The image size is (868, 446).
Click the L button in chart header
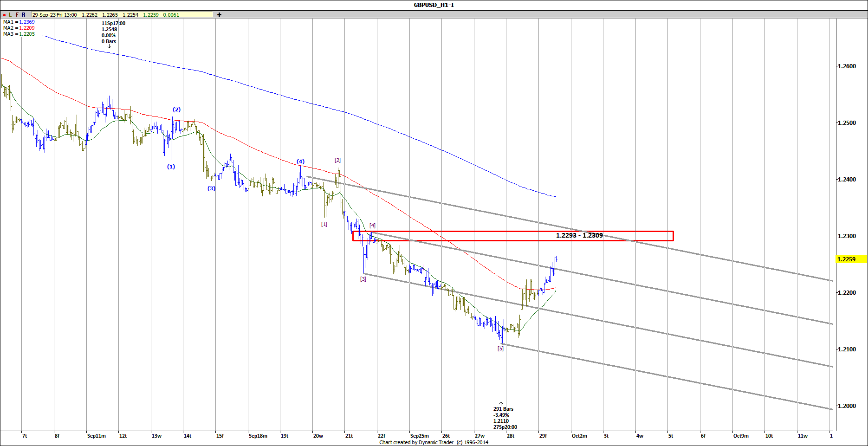pos(10,15)
